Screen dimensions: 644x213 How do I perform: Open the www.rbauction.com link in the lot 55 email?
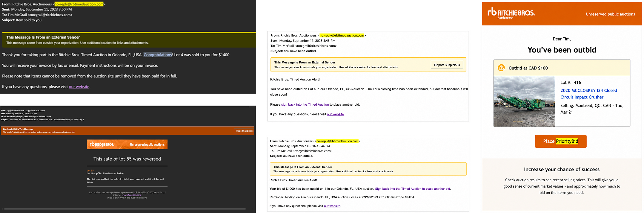point(131,195)
